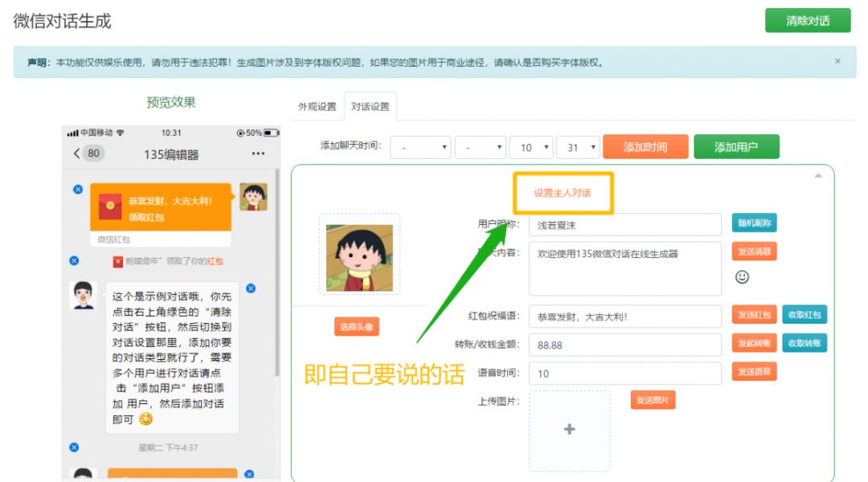Viewport: 868px width, 482px height.
Task: Click the 发起转账 button
Action: click(x=754, y=343)
